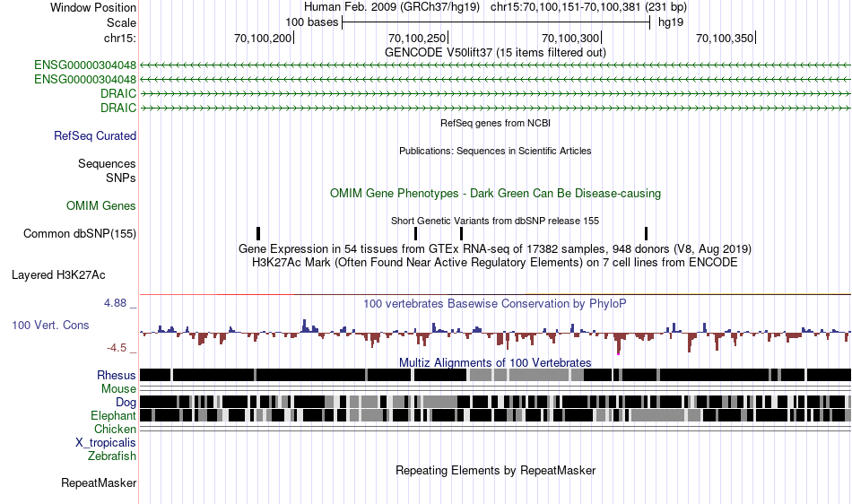
Task: Click the Dog species label
Action: [126, 402]
